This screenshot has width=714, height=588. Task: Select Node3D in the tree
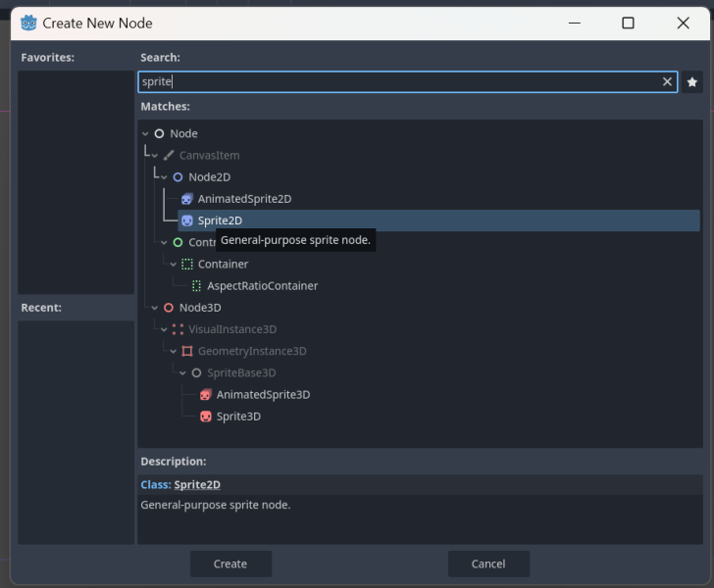[x=200, y=308]
